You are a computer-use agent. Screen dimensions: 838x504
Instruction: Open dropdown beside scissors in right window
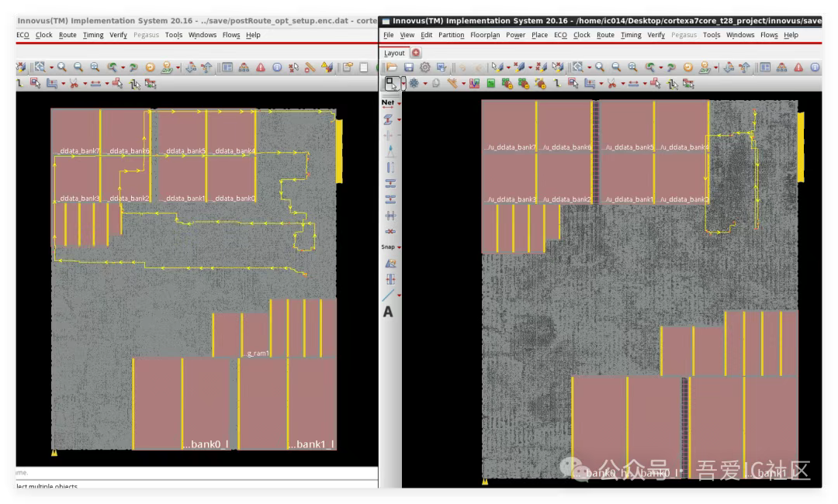(622, 84)
